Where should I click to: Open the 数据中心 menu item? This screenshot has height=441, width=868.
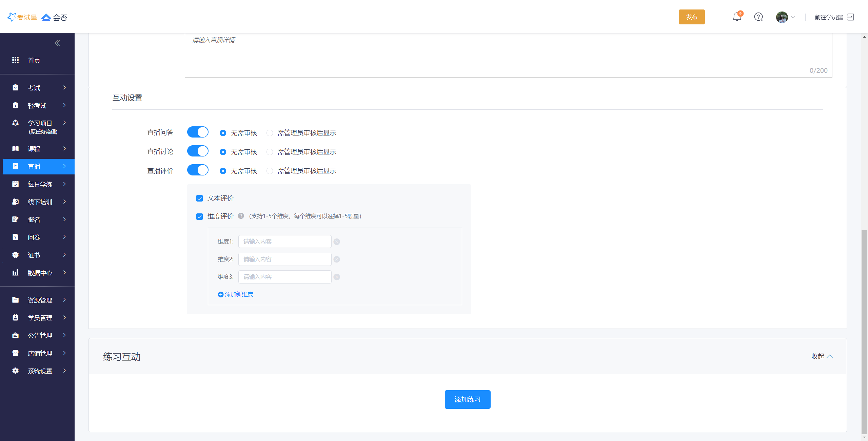click(40, 273)
